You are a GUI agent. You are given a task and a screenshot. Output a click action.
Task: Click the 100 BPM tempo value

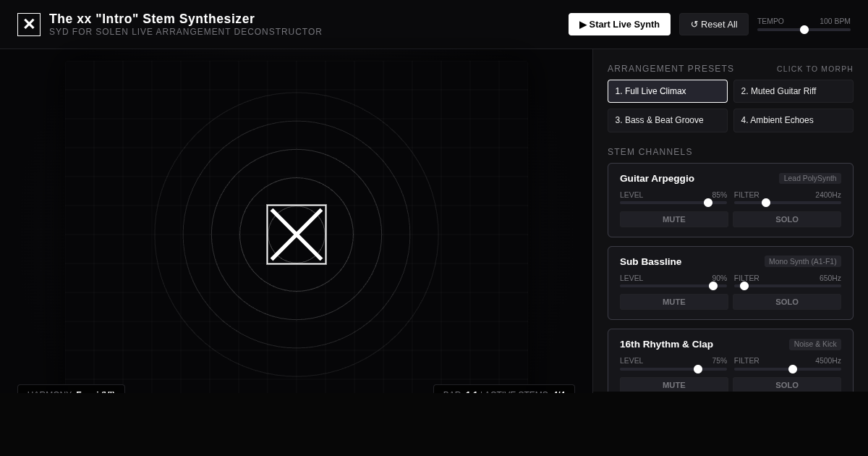click(835, 21)
